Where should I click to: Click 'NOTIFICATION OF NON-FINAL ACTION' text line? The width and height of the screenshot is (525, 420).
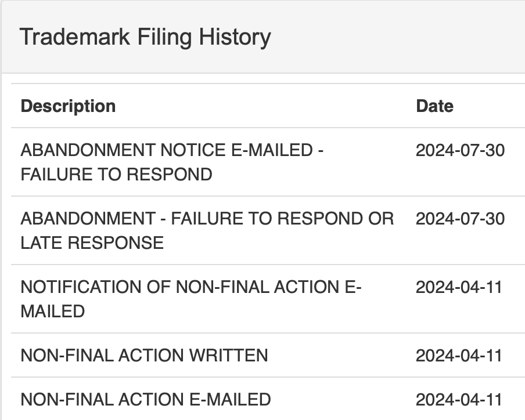click(x=180, y=288)
